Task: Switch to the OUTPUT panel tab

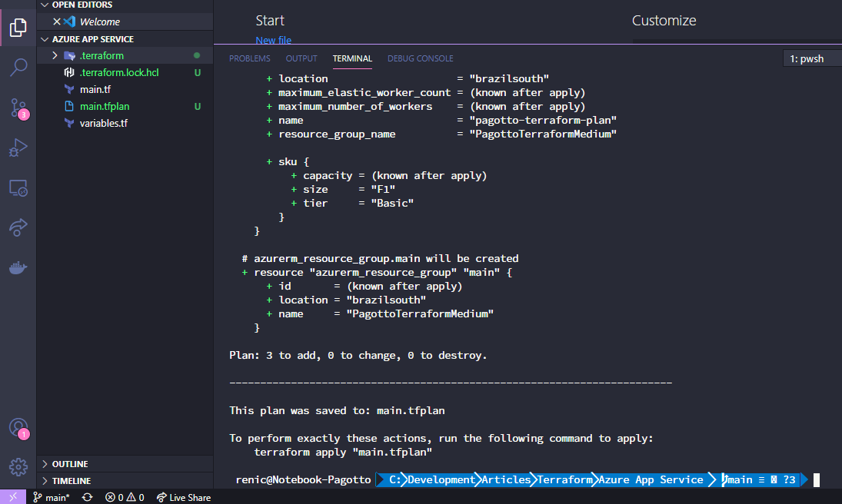Action: pyautogui.click(x=301, y=58)
